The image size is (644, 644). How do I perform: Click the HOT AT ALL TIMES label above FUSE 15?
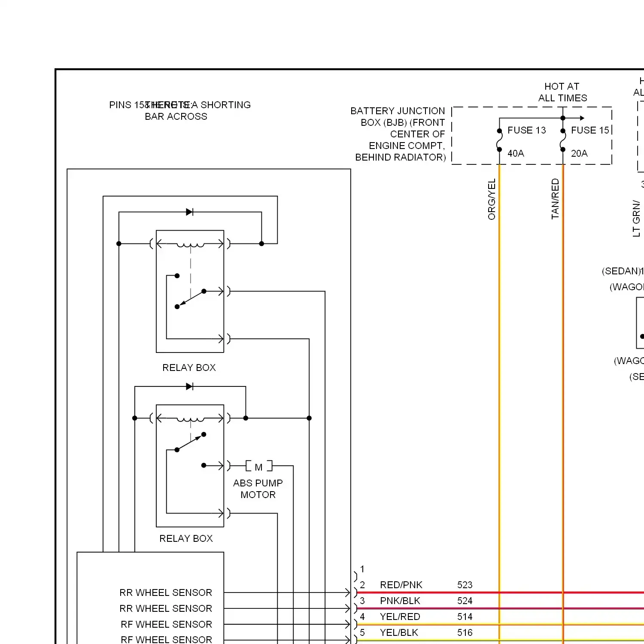pos(562,92)
